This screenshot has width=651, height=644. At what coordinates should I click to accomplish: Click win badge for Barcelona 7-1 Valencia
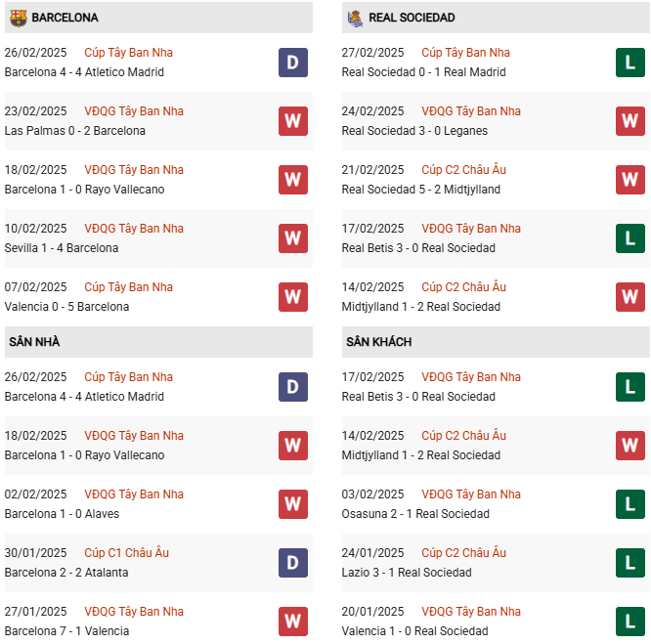click(293, 622)
